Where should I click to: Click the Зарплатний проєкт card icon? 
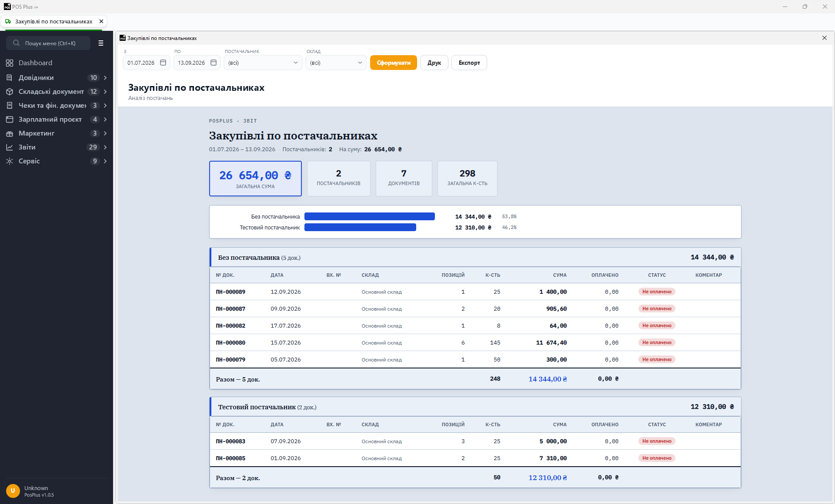(x=10, y=119)
